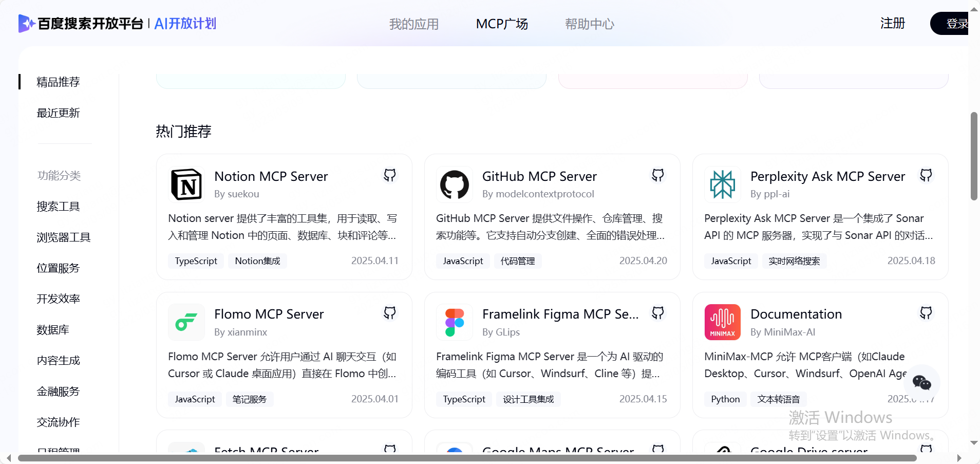Screen dimensions: 980x464
Task: Click JavaScript tag on GitHub MCP Server card
Action: [x=463, y=261]
